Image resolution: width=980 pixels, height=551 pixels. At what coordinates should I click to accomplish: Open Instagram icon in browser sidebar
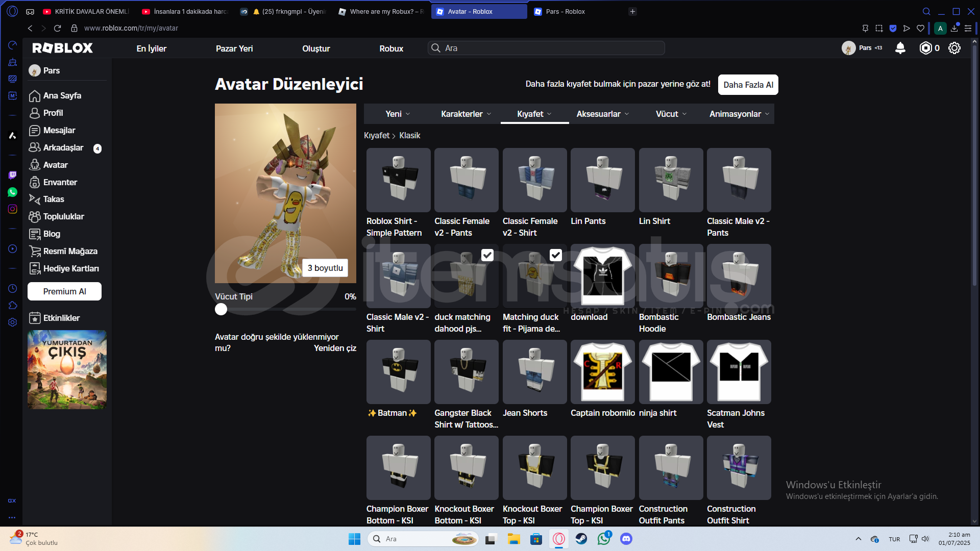[12, 209]
